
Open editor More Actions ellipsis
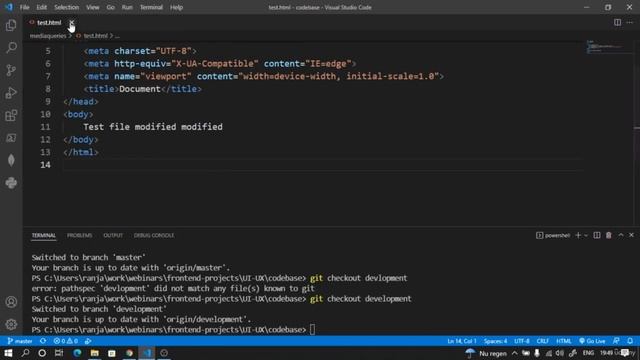coord(630,22)
